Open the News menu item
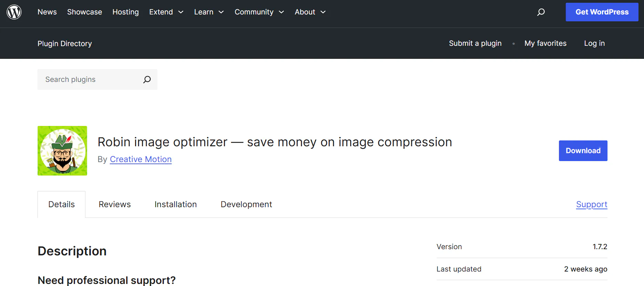 47,12
